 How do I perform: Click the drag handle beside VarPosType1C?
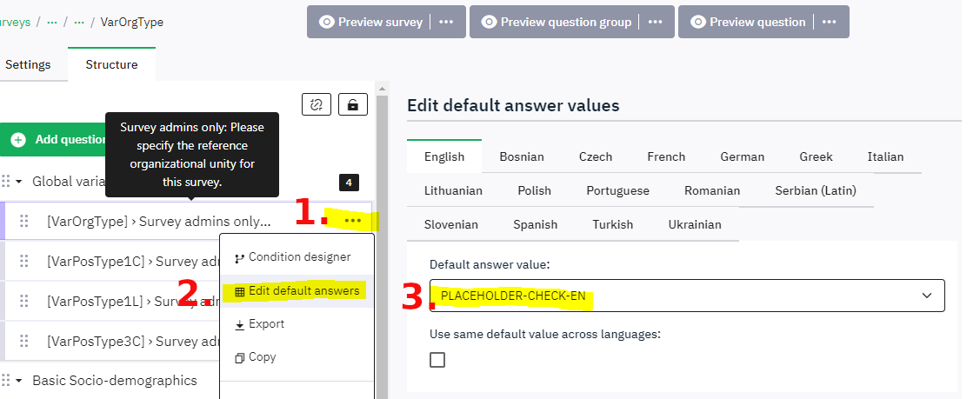coord(24,261)
